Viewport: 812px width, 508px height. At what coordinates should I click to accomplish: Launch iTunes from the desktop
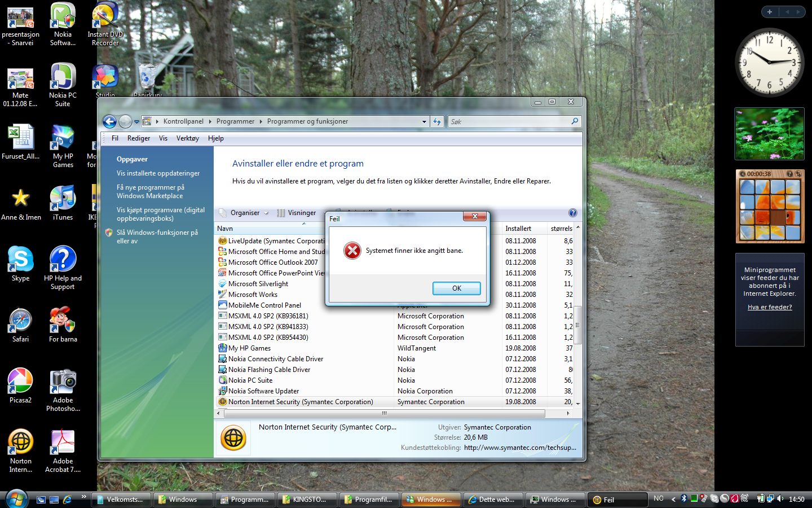tap(63, 203)
